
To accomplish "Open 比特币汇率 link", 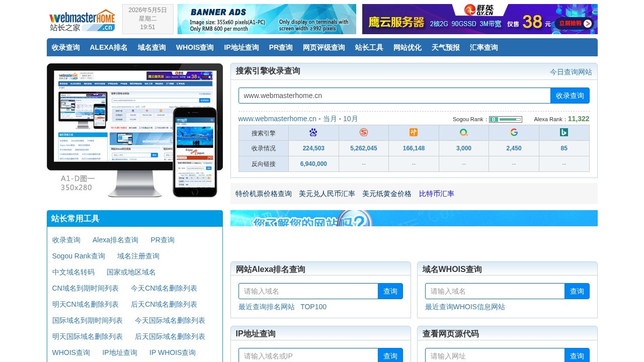I will [437, 194].
